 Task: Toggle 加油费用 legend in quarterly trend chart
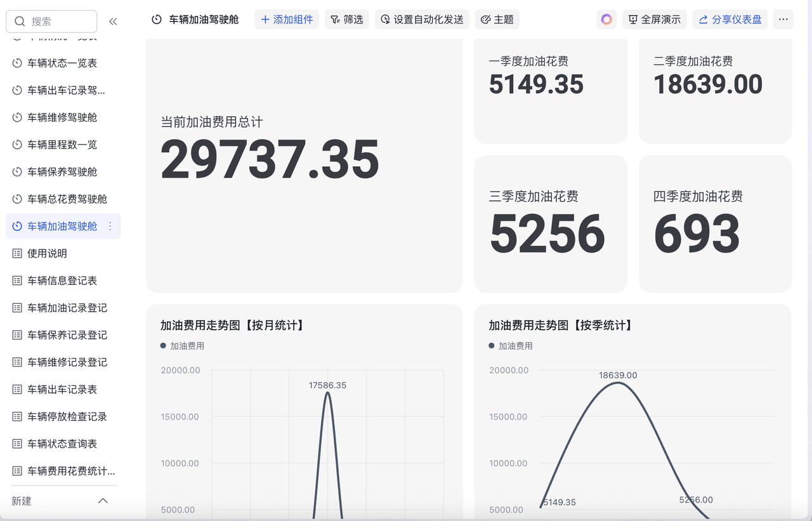point(511,346)
